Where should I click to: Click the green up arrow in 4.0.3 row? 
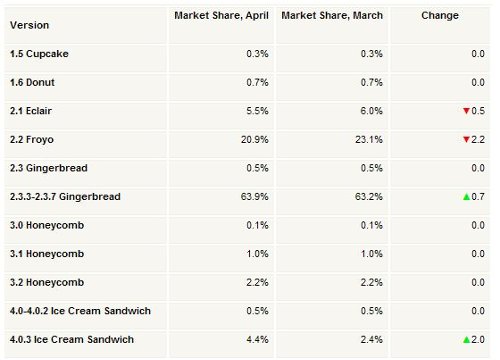coord(466,340)
